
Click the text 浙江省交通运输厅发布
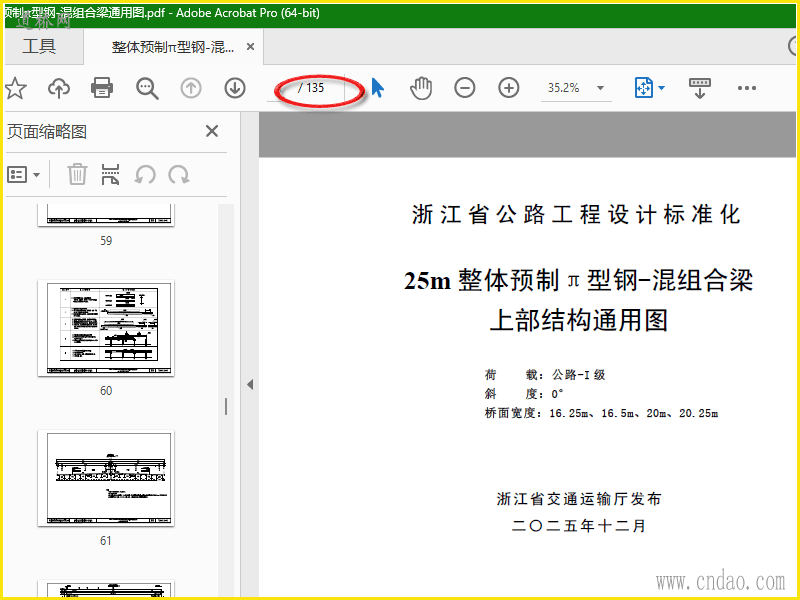coord(579,498)
